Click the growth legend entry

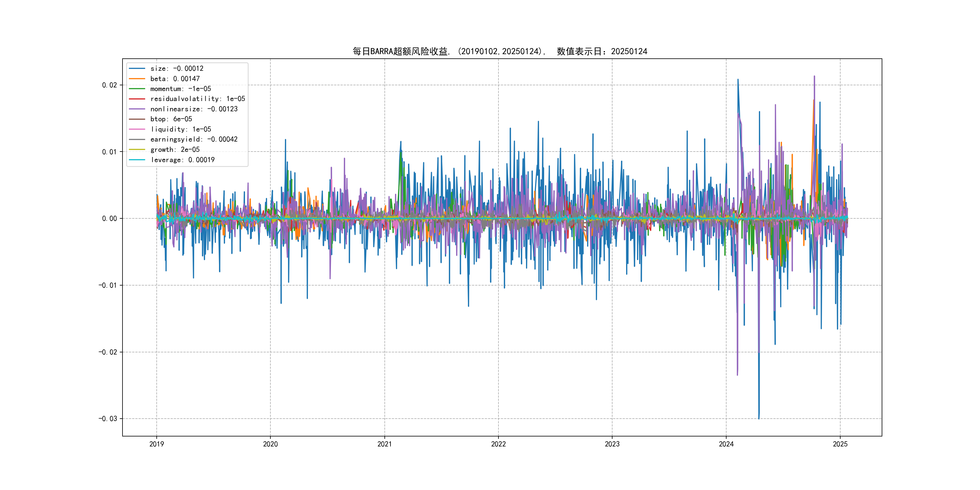[175, 149]
